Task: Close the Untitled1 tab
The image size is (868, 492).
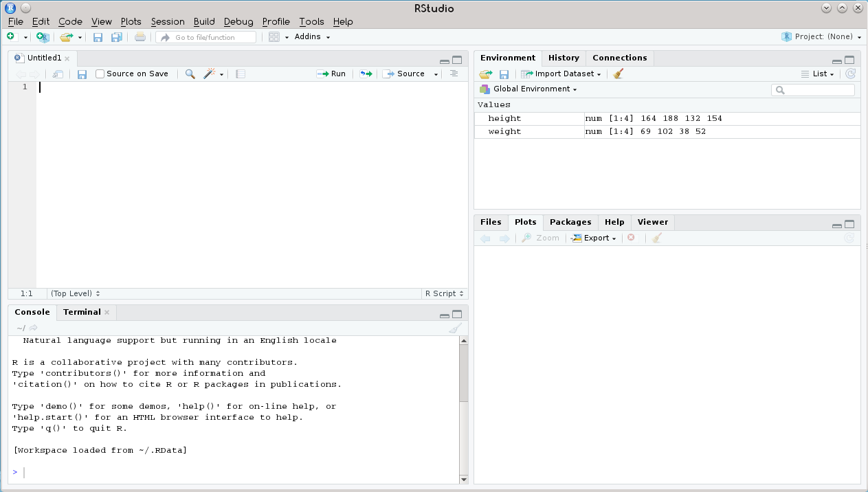Action: pyautogui.click(x=67, y=59)
